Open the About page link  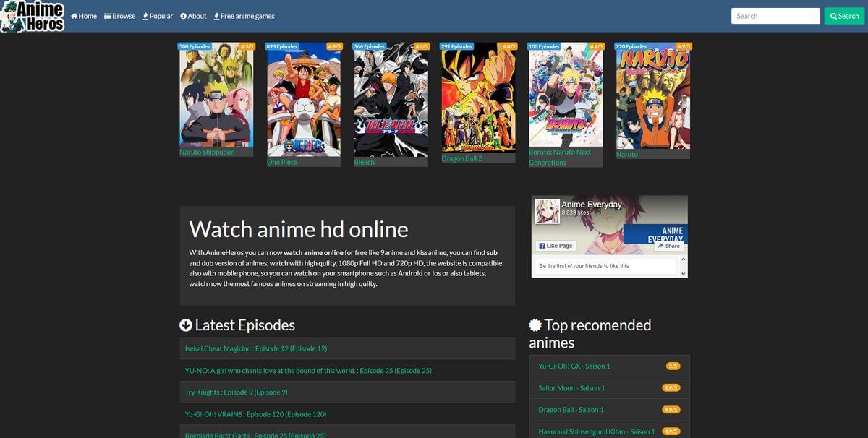[193, 16]
